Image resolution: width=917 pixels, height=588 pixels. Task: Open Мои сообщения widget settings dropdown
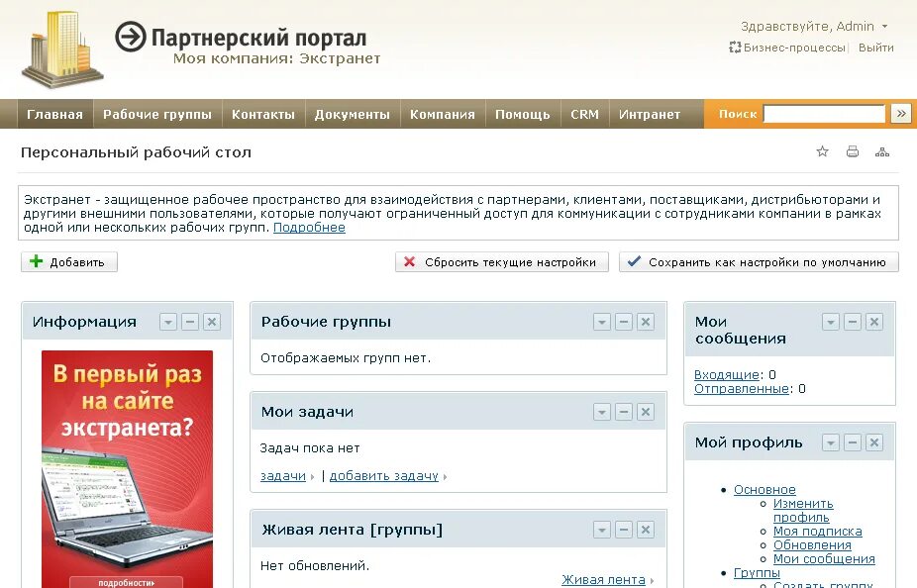tap(831, 322)
